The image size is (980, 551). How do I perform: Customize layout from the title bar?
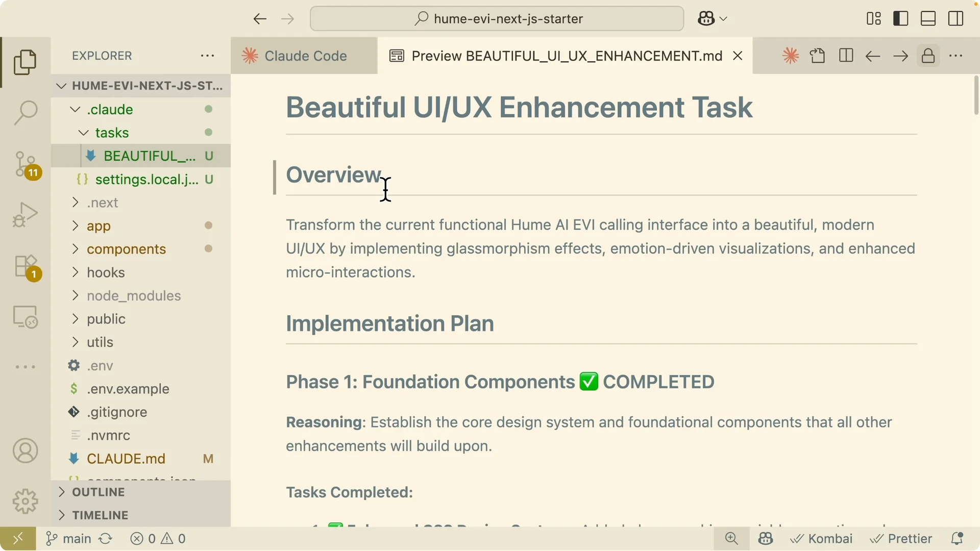(x=873, y=19)
